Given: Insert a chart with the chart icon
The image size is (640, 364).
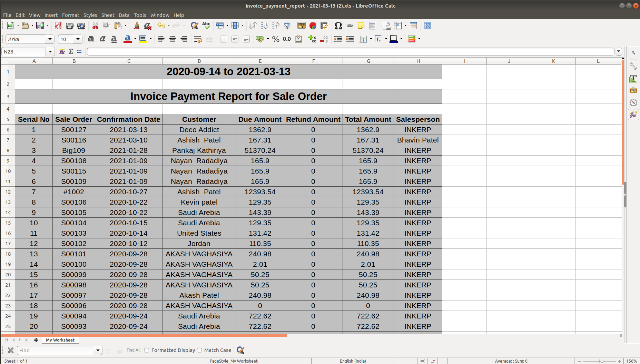Looking at the screenshot, I should [x=313, y=26].
